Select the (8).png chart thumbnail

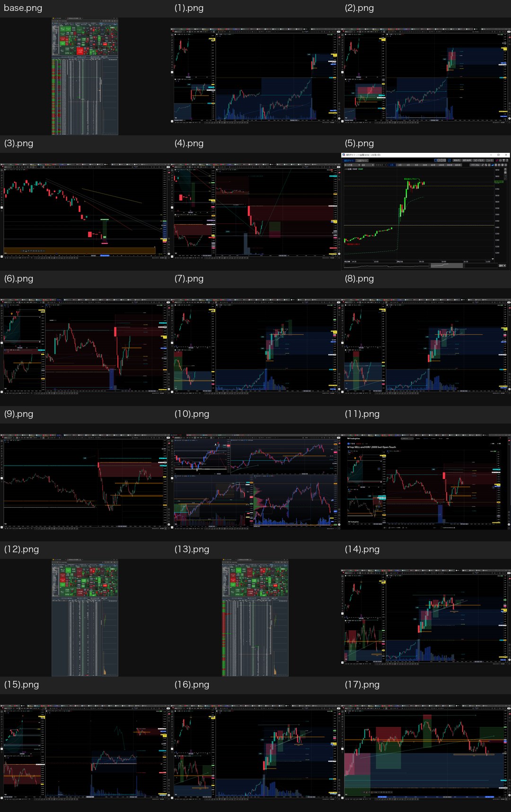tap(426, 347)
